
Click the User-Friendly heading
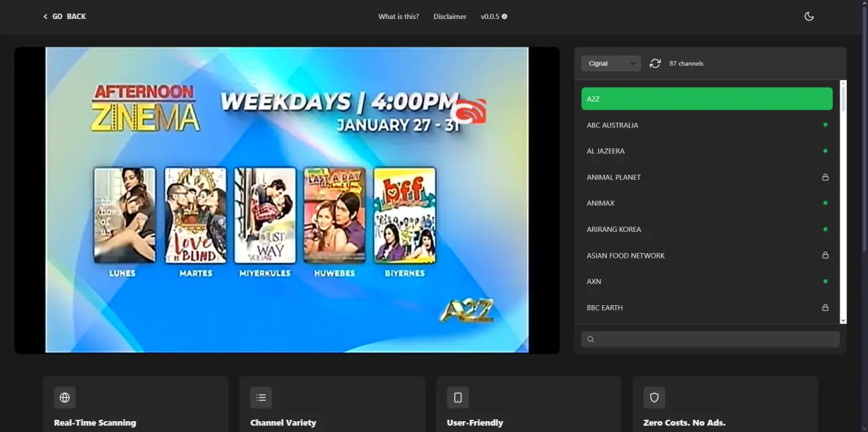tap(475, 423)
